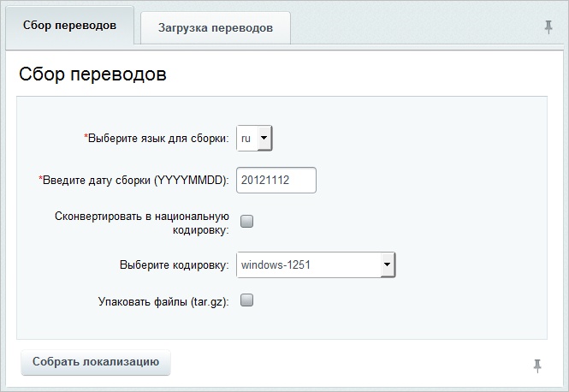Image resolution: width=569 pixels, height=392 pixels.
Task: Click the ru value in language selector
Action: coord(246,139)
